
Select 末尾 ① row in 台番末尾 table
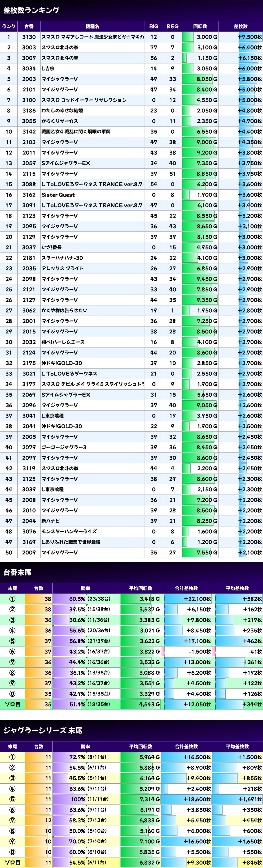[x=131, y=599]
